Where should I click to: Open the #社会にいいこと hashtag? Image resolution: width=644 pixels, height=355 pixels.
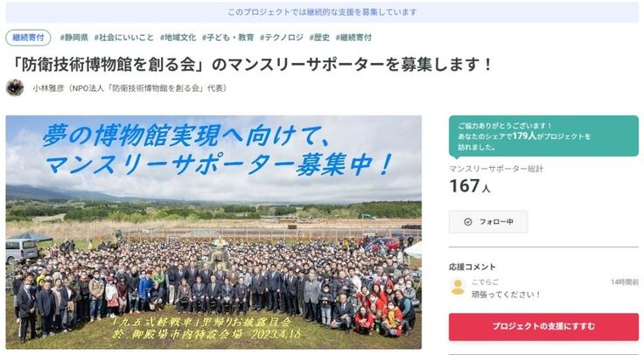[123, 38]
